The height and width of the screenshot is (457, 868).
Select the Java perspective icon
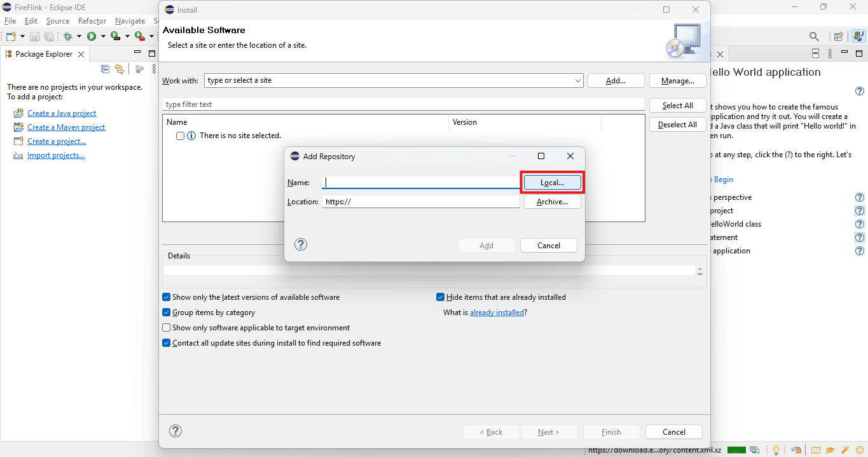[857, 36]
